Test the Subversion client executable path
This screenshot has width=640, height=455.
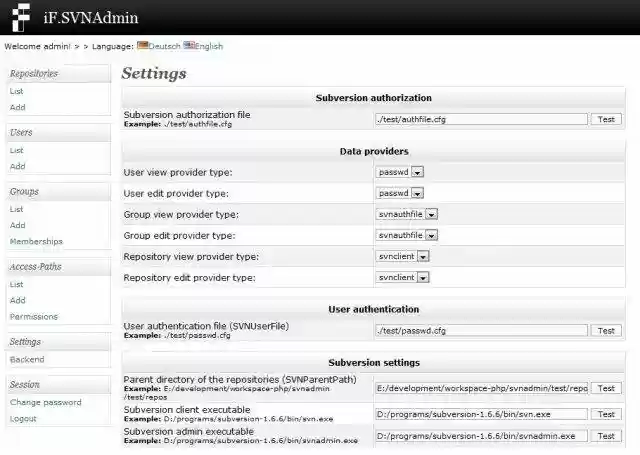click(605, 413)
